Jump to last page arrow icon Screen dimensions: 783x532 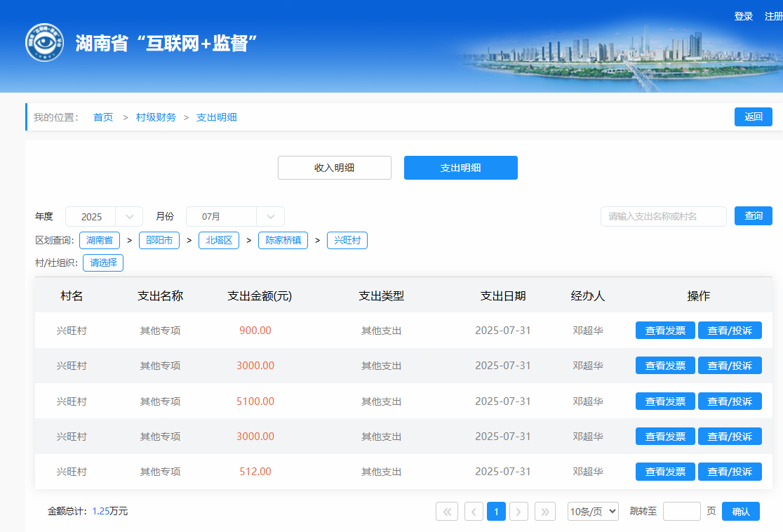tap(545, 512)
